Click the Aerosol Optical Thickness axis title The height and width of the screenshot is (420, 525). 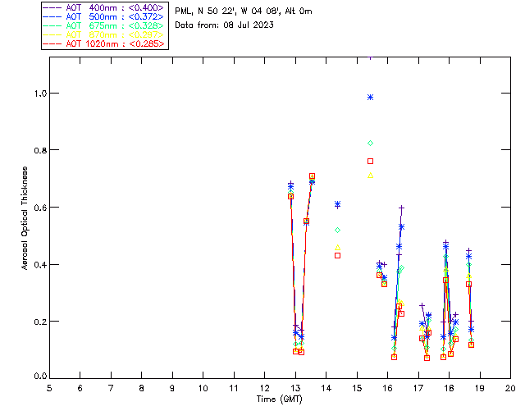[25, 218]
